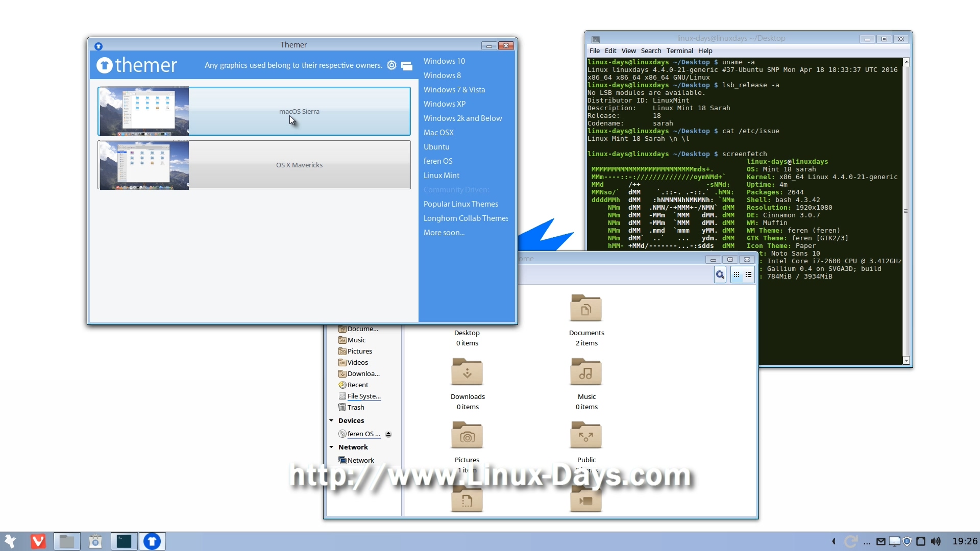Image resolution: width=980 pixels, height=551 pixels.
Task: Launch Vivaldi browser from taskbar
Action: [x=38, y=541]
